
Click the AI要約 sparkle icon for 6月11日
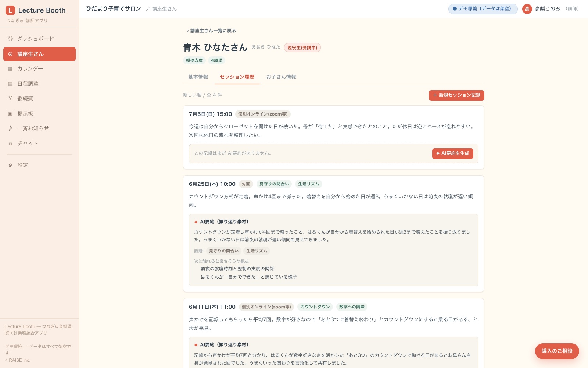(x=196, y=345)
